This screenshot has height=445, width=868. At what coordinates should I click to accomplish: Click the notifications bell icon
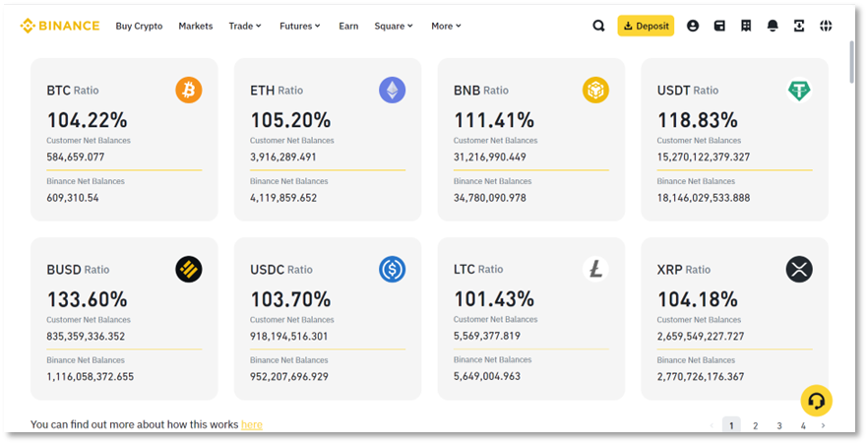773,27
